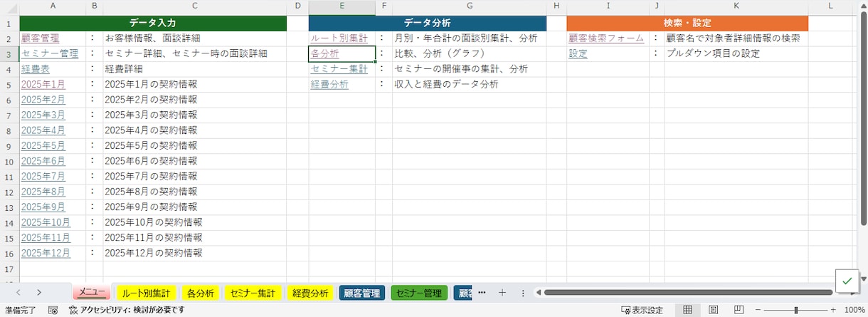Image resolution: width=868 pixels, height=317 pixels.
Task: Click the 100% zoom level indicator
Action: coord(854,310)
